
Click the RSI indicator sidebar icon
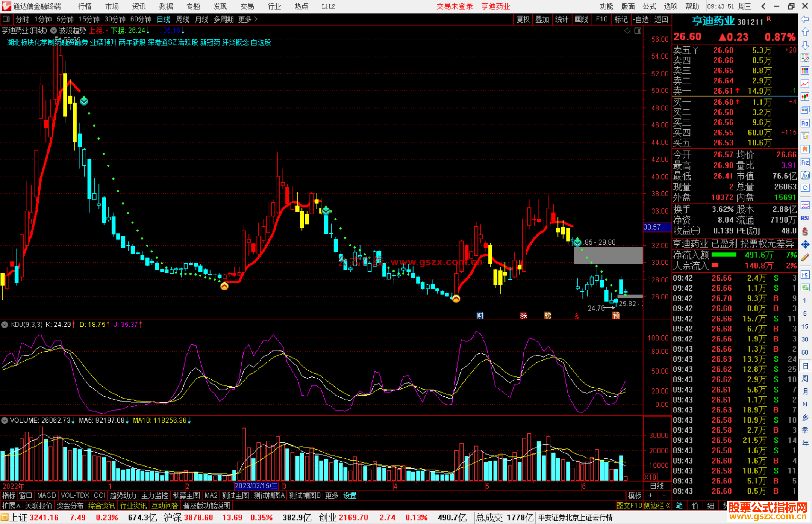(x=805, y=218)
